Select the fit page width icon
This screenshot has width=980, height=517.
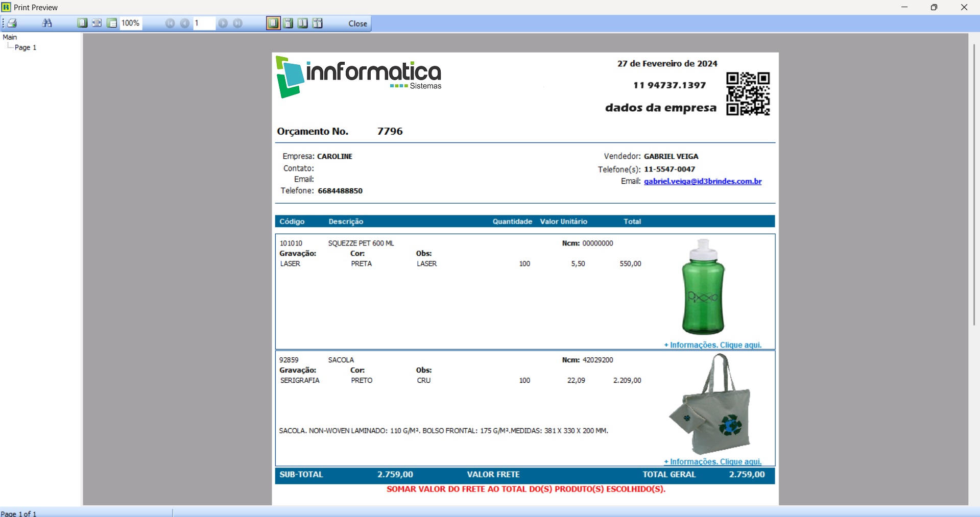point(97,23)
